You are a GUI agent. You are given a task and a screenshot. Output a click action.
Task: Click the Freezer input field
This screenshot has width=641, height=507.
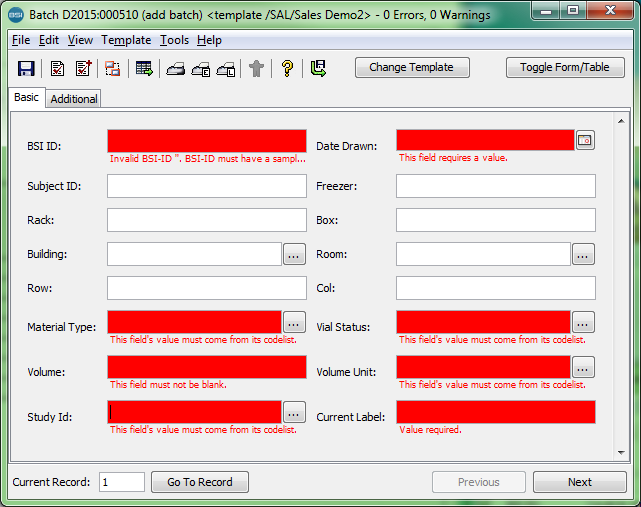[x=495, y=186]
